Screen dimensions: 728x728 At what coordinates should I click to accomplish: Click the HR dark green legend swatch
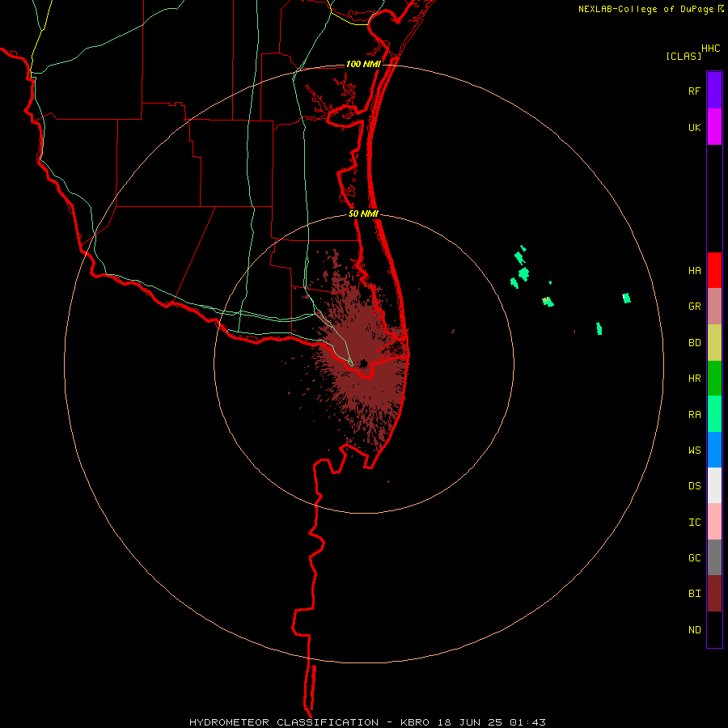pos(714,379)
